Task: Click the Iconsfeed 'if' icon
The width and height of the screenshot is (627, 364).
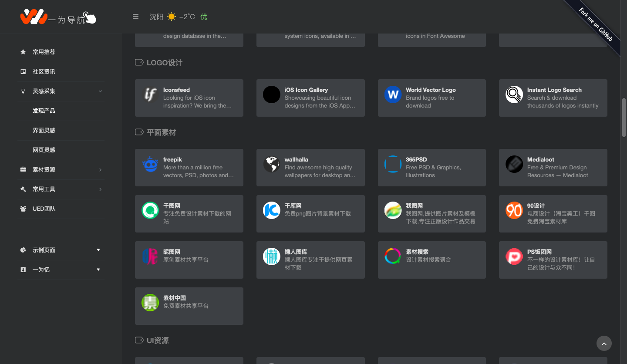Action: (150, 94)
